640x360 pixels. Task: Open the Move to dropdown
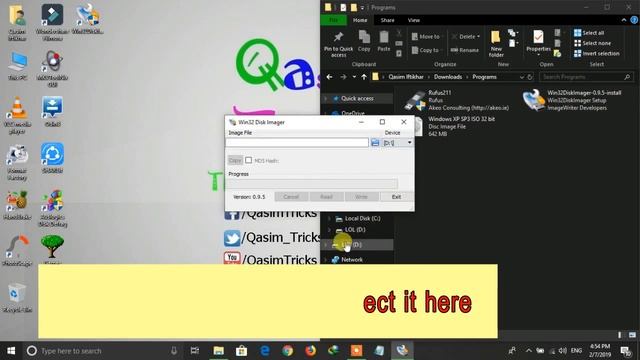pos(427,37)
